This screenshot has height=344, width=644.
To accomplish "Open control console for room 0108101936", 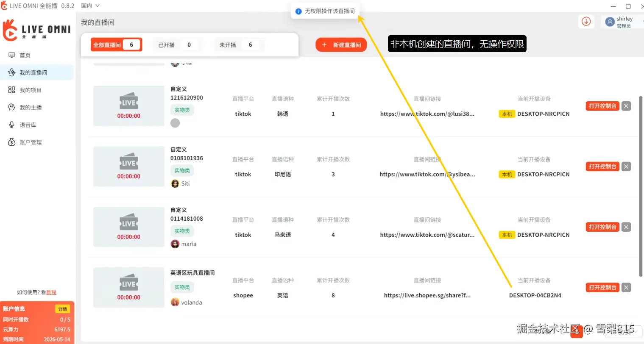I will [602, 166].
